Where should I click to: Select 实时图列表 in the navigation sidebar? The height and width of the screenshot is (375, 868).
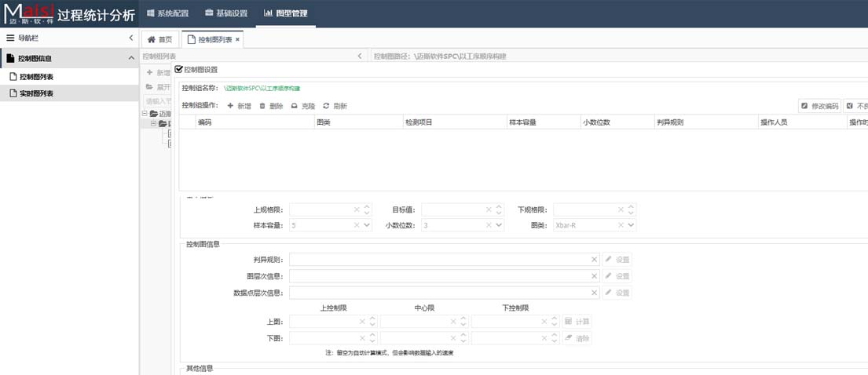37,93
